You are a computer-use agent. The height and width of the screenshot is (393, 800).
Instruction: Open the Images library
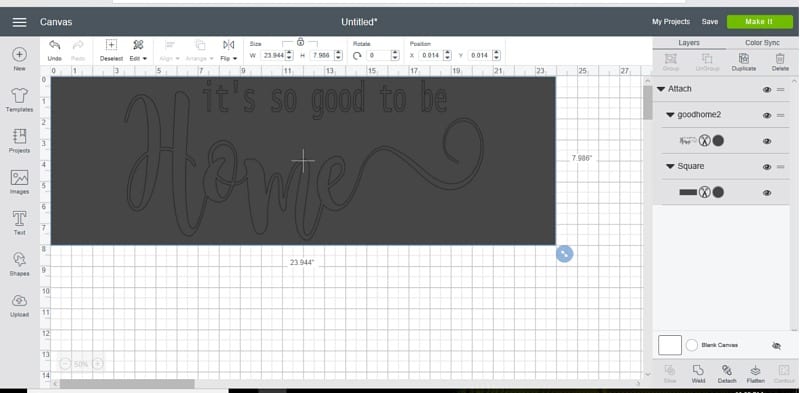[19, 182]
